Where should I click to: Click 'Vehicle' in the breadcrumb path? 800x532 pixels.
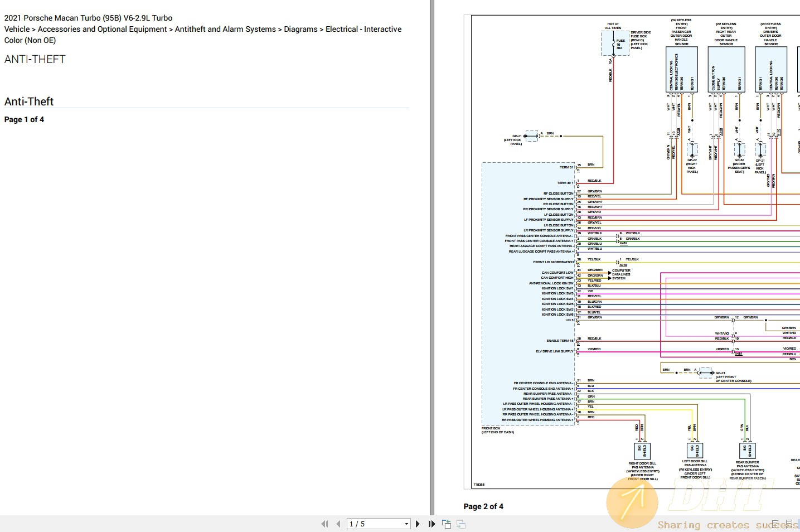click(x=17, y=29)
